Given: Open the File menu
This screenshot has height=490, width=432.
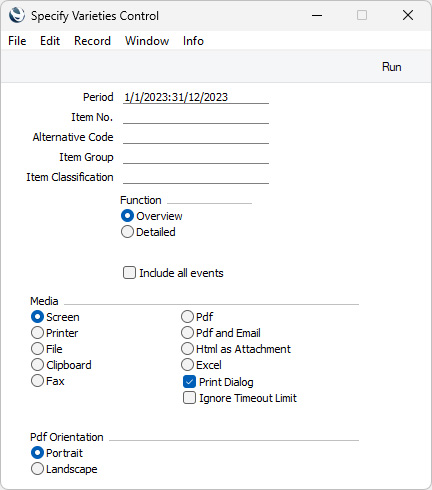Looking at the screenshot, I should (17, 41).
